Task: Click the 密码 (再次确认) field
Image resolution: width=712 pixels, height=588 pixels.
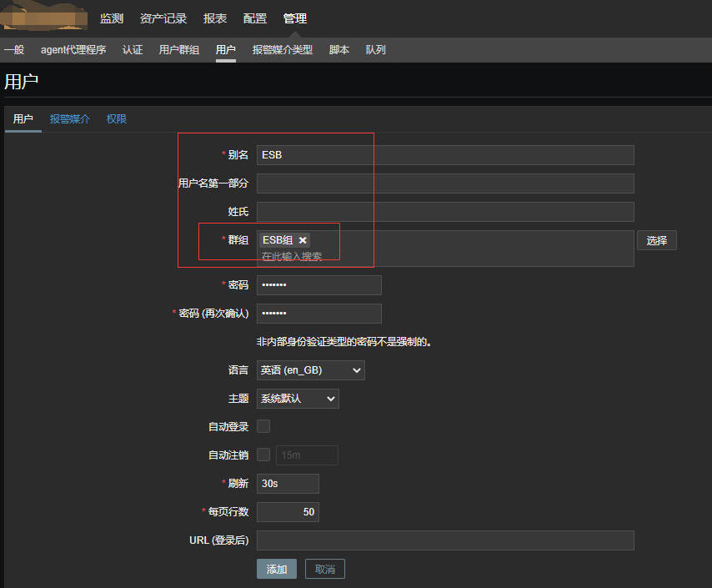Action: [x=319, y=314]
